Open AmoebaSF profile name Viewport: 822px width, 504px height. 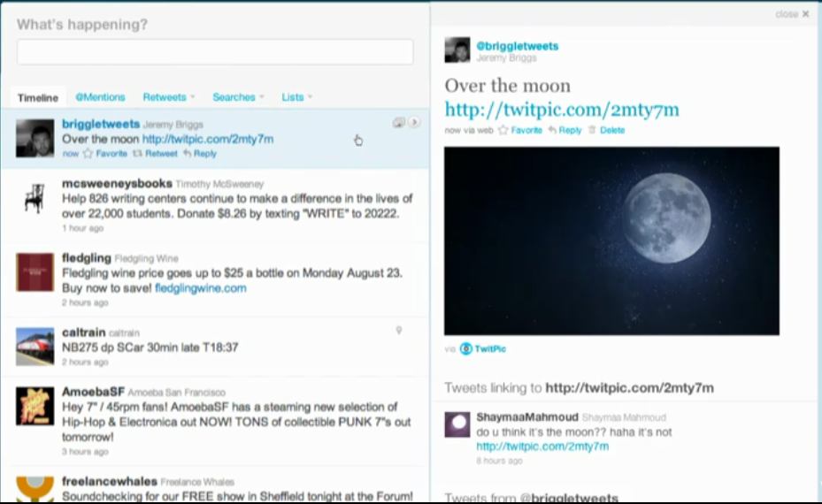(93, 392)
